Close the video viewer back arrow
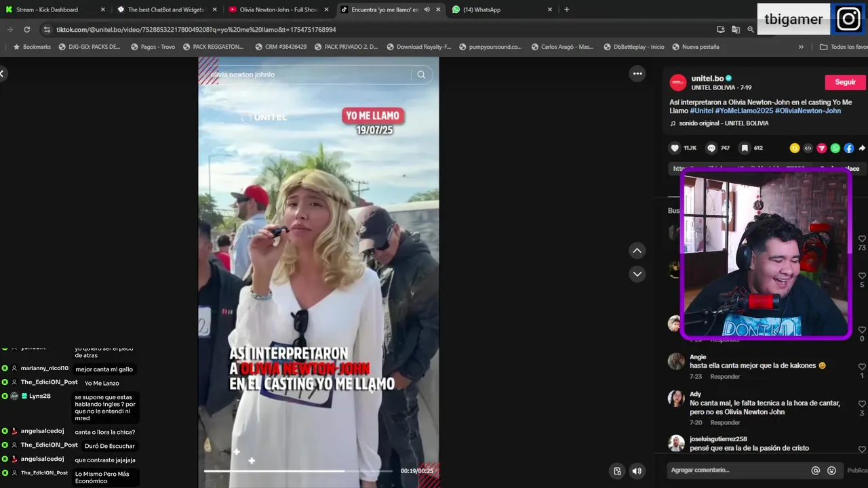This screenshot has height=488, width=868. (3, 74)
